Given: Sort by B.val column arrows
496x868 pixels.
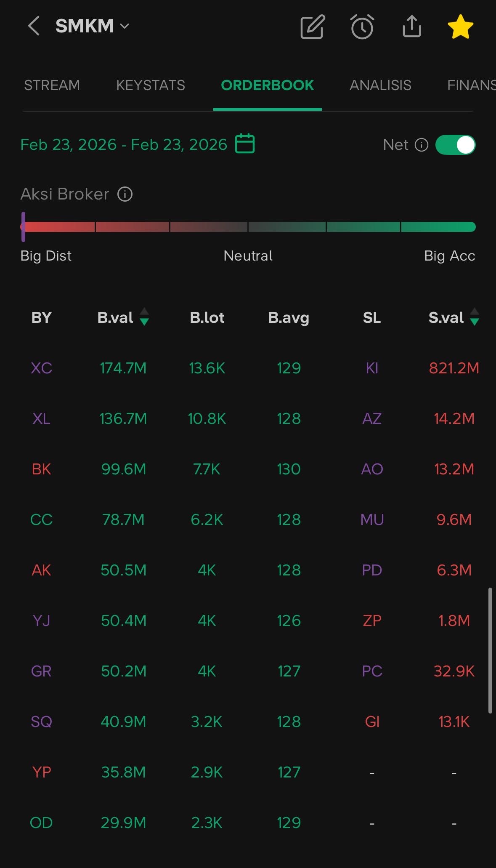Looking at the screenshot, I should pos(144,317).
